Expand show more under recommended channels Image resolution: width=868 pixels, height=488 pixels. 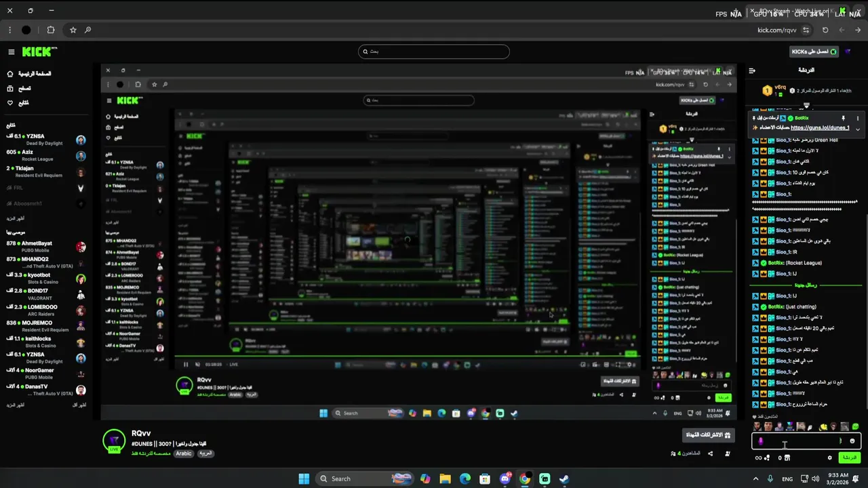point(16,405)
